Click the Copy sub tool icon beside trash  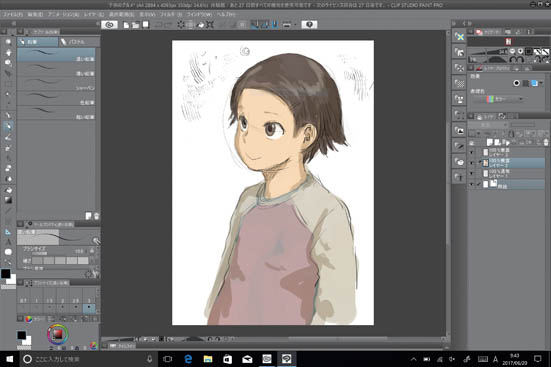(x=88, y=216)
